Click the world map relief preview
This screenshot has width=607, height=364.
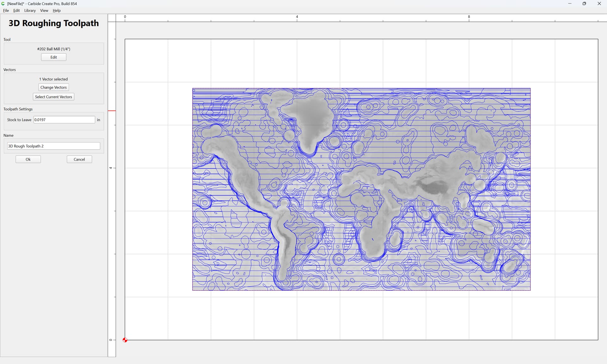pyautogui.click(x=361, y=189)
